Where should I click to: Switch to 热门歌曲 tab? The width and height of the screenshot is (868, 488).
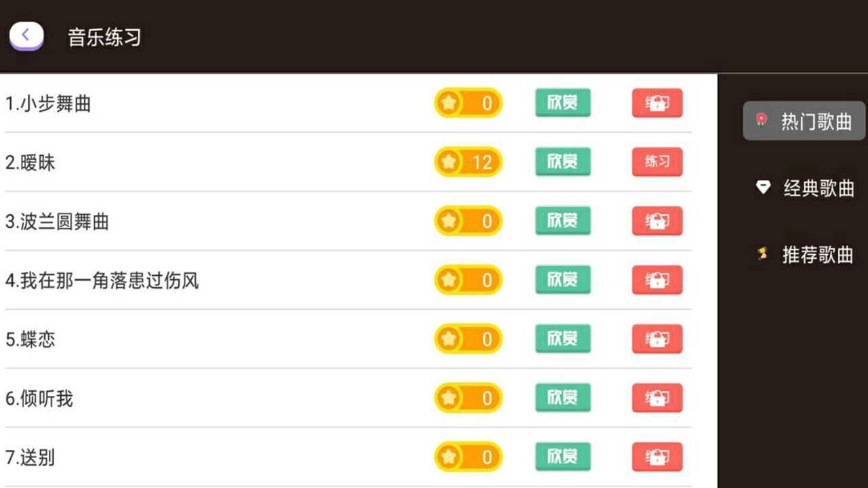click(804, 121)
